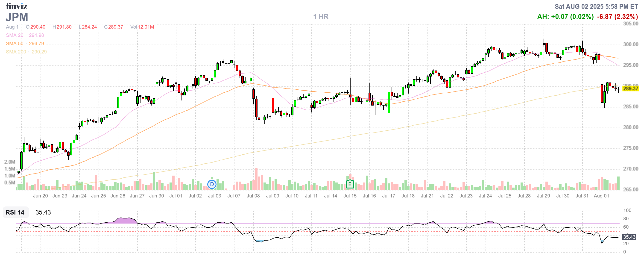Click the Jun 20 date axis label
The height and width of the screenshot is (259, 644).
(x=40, y=196)
